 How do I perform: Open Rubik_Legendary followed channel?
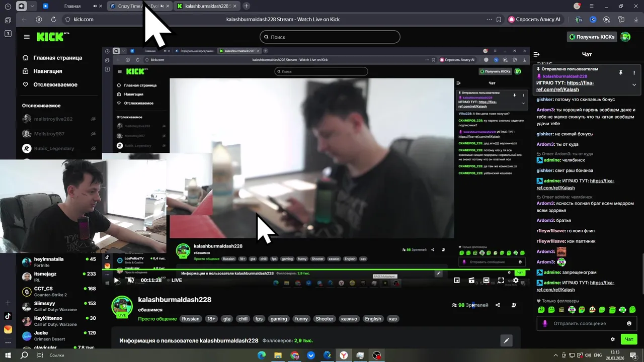pos(59,148)
